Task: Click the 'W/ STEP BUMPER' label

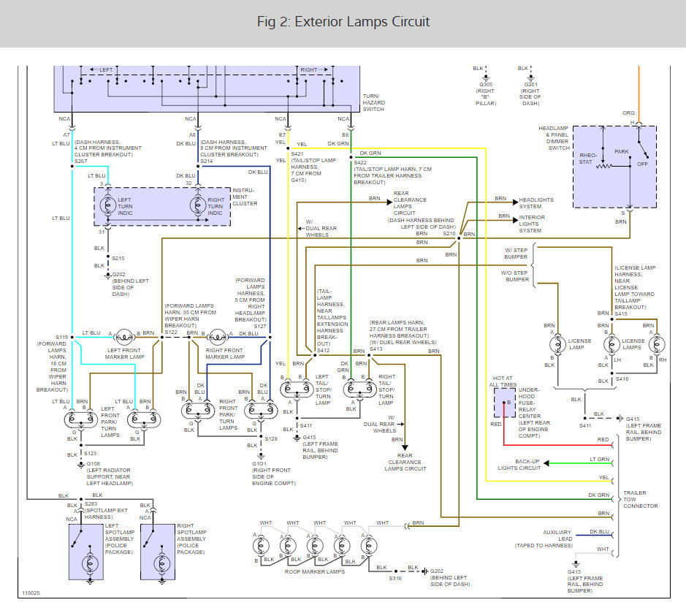Action: (516, 254)
